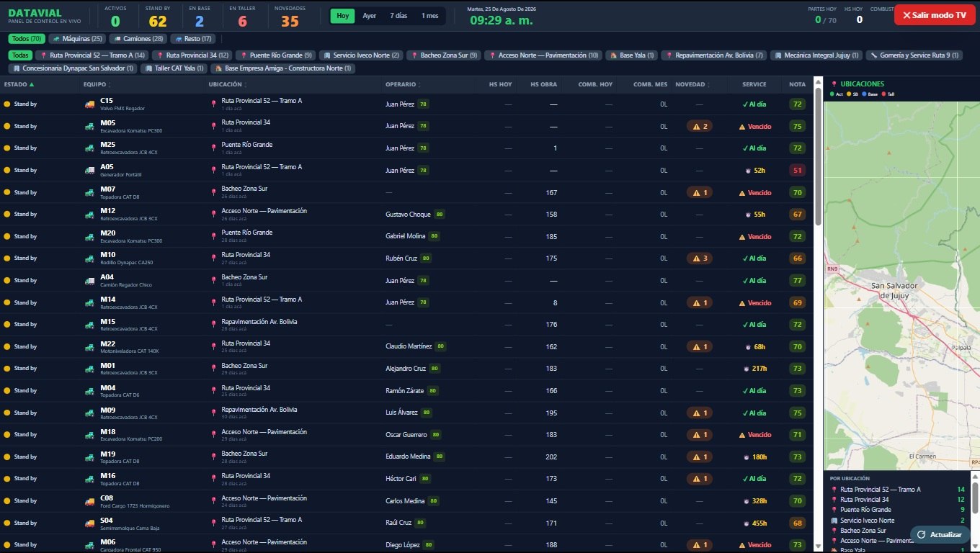This screenshot has height=553, width=980.
Task: Choose the 1 mes time range
Action: point(429,16)
